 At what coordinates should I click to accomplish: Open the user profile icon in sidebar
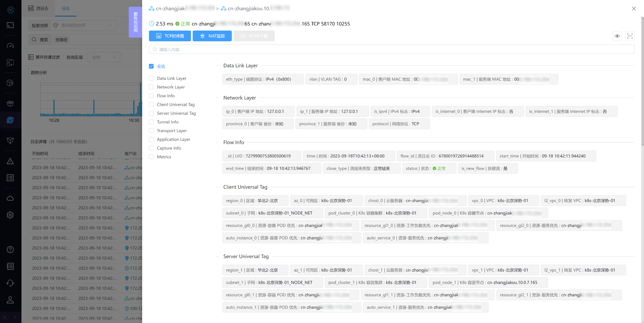(x=10, y=300)
